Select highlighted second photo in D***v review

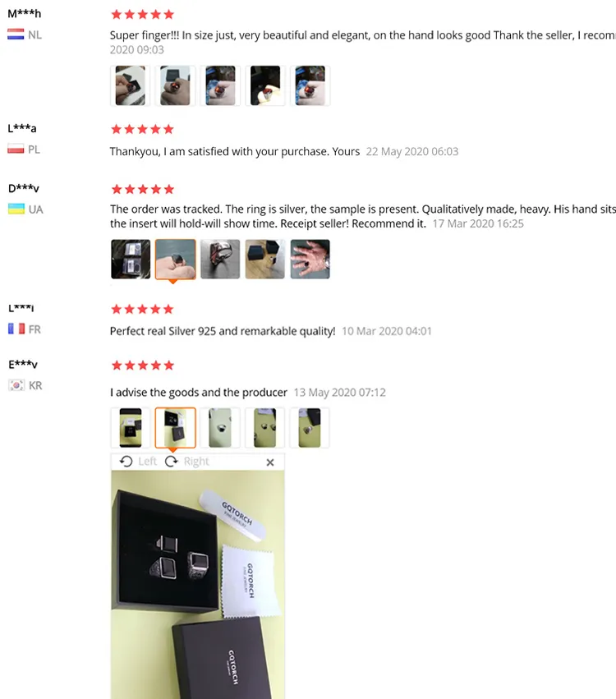(175, 259)
